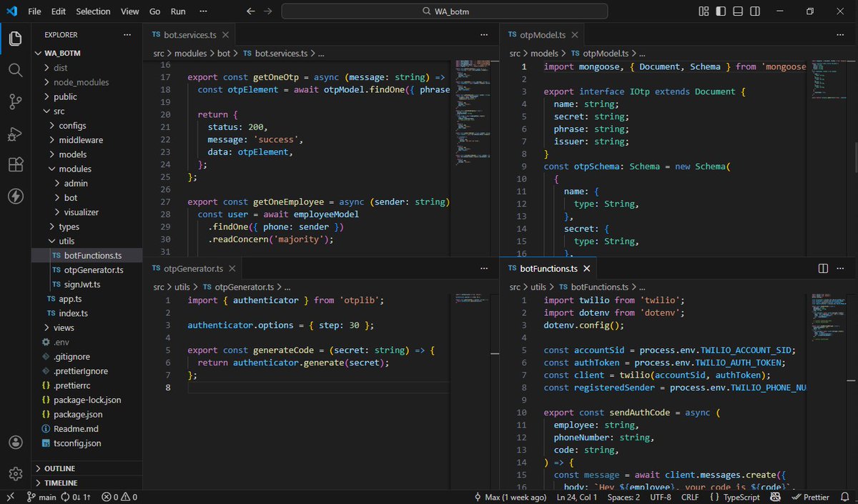
Task: Open overflow menu ellipsis in menu bar
Action: click(204, 11)
